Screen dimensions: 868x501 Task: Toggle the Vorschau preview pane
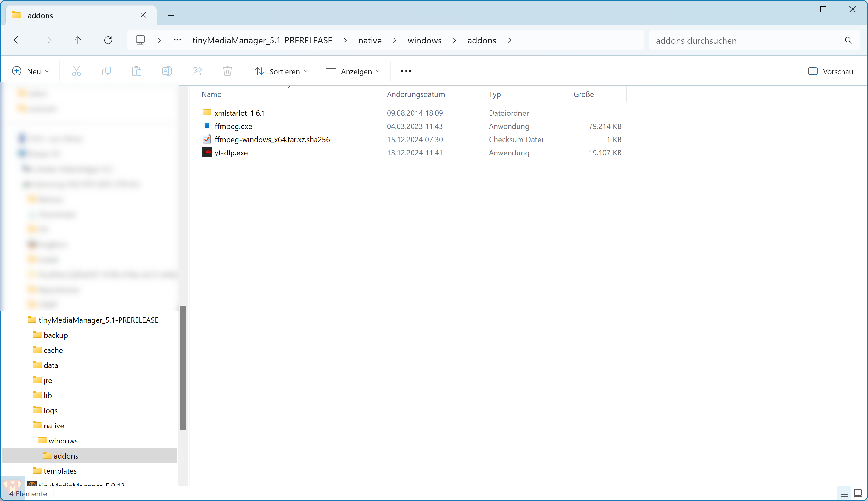(x=830, y=71)
